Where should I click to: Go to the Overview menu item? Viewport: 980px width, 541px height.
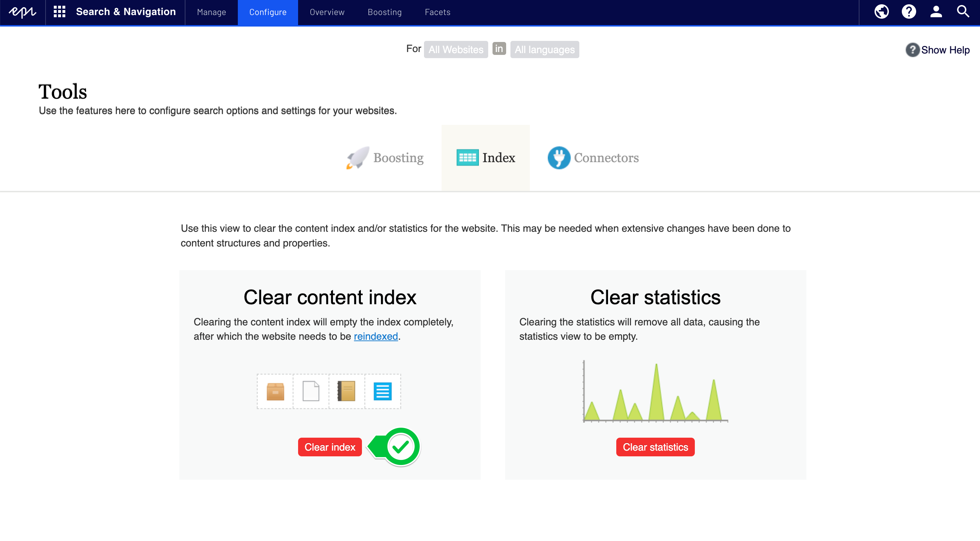click(x=327, y=12)
